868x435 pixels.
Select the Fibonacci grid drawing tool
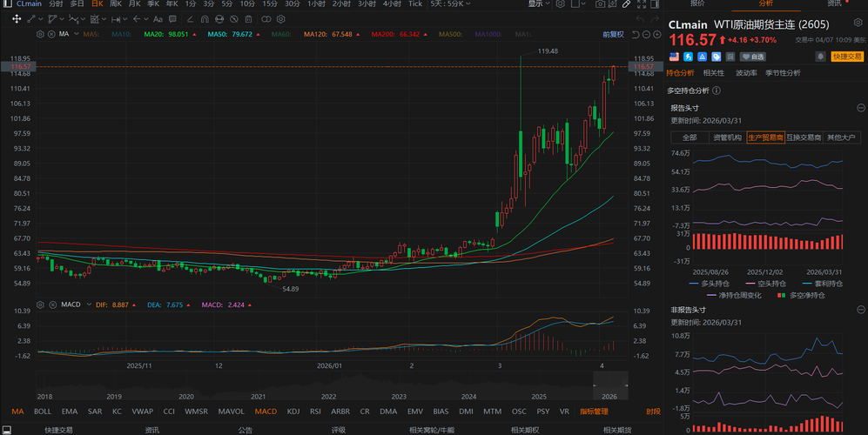point(95,19)
